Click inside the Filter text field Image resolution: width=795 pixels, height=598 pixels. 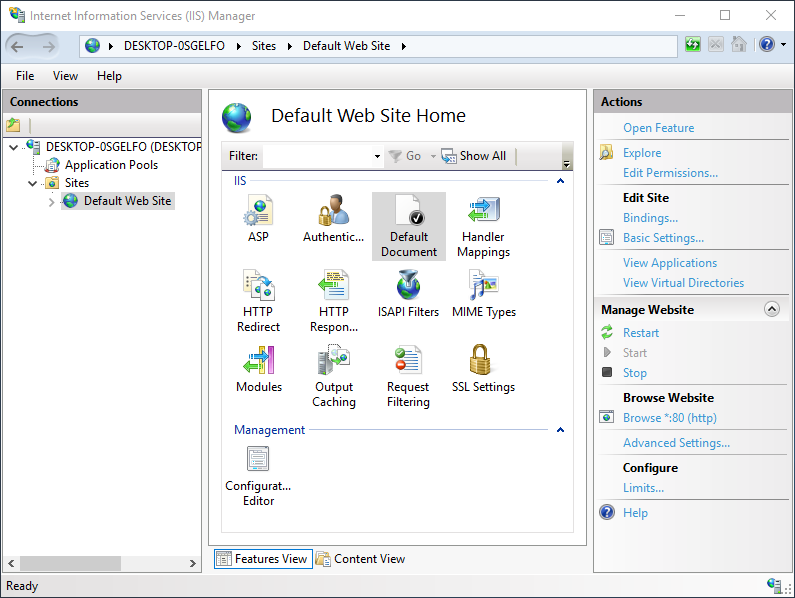point(316,156)
